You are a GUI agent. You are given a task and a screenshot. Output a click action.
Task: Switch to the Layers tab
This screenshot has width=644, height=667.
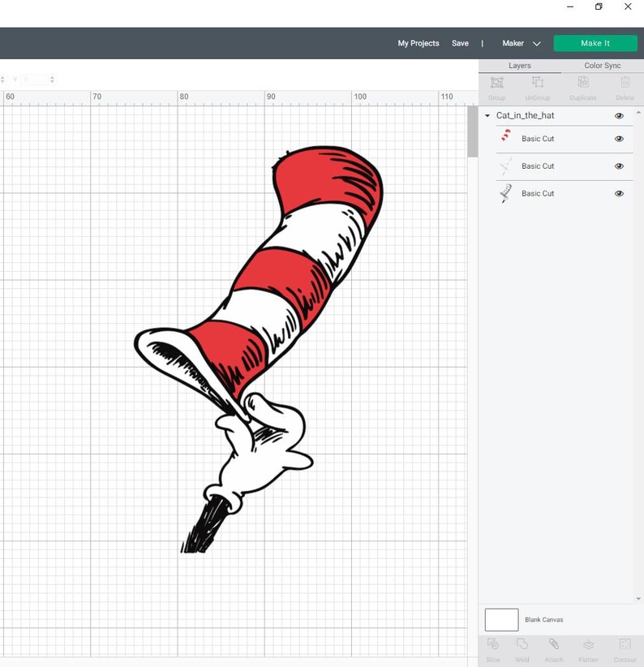coord(519,66)
